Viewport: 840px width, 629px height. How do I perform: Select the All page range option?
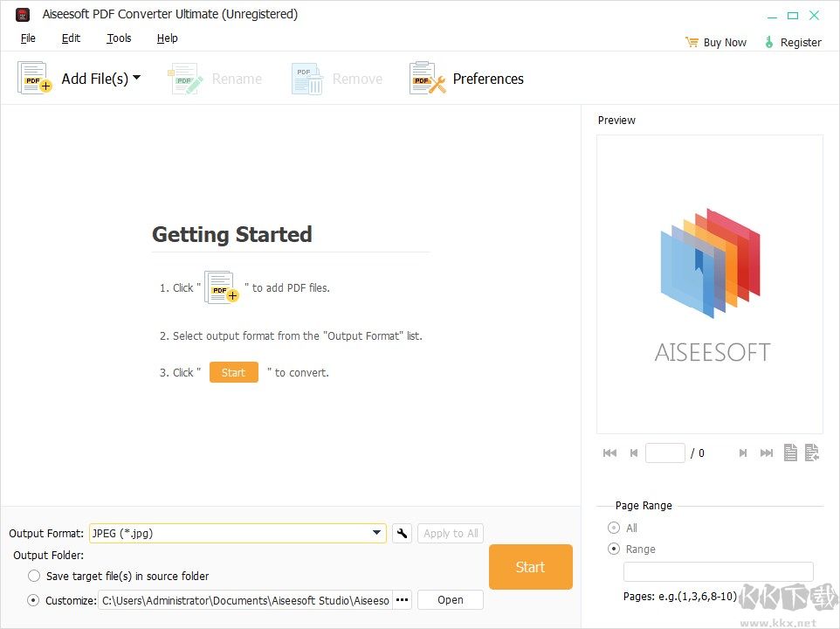[614, 528]
